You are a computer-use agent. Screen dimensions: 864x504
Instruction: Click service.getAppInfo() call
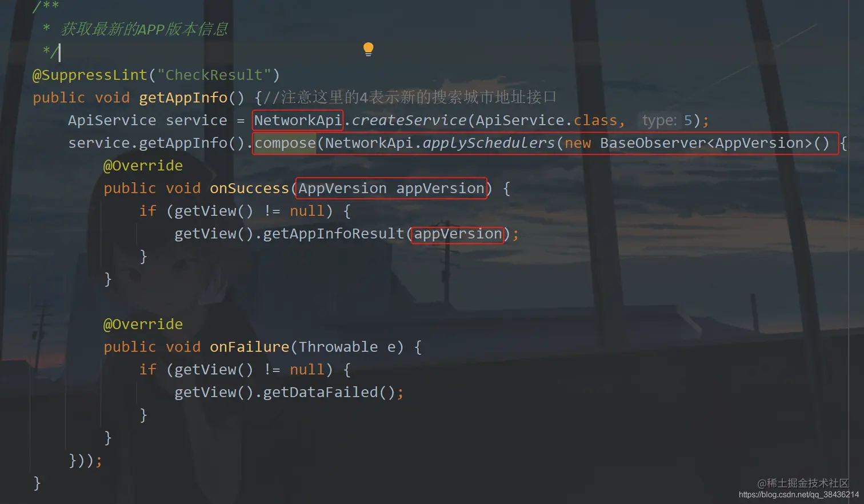[156, 143]
